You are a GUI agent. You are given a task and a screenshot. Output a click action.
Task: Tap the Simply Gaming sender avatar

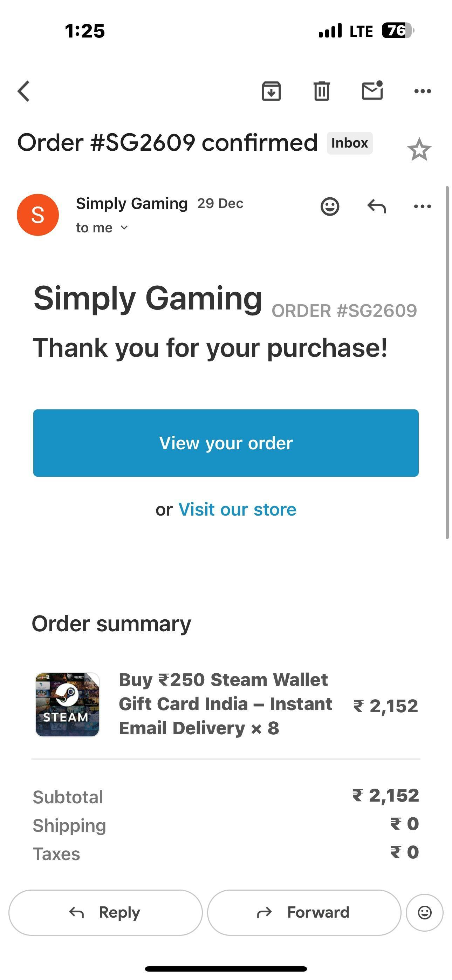[x=38, y=215]
